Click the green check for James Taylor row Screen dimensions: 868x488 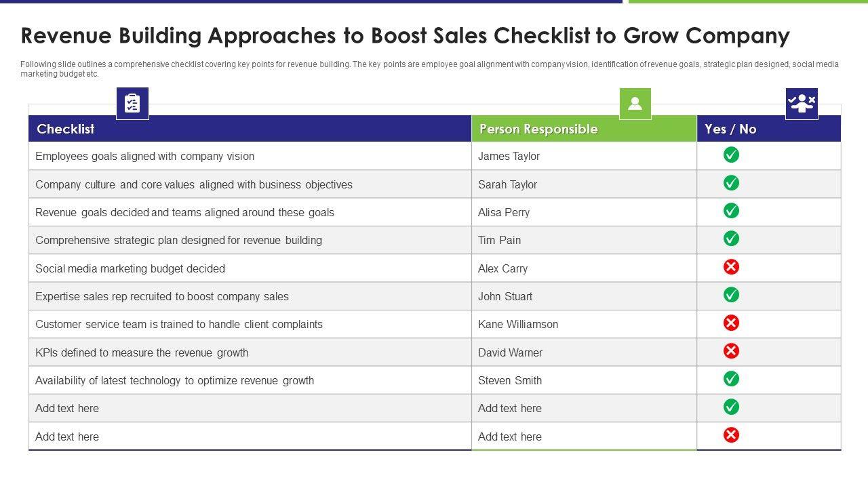(x=731, y=155)
